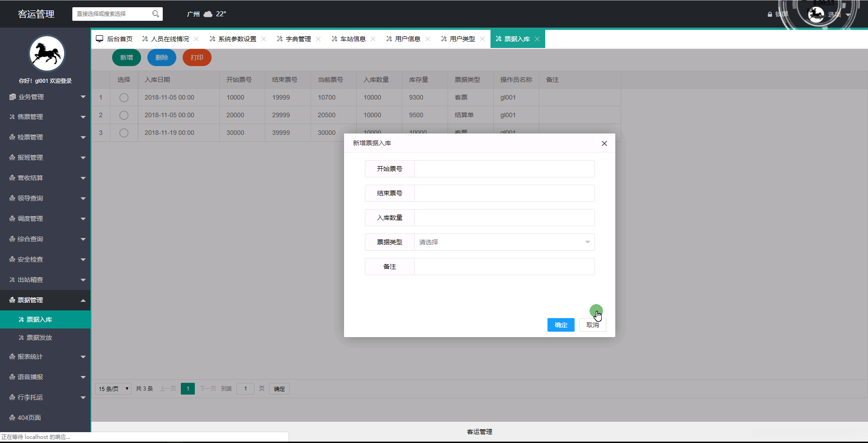This screenshot has height=443, width=868.
Task: Open the 404页面 sidebar item
Action: [x=29, y=417]
